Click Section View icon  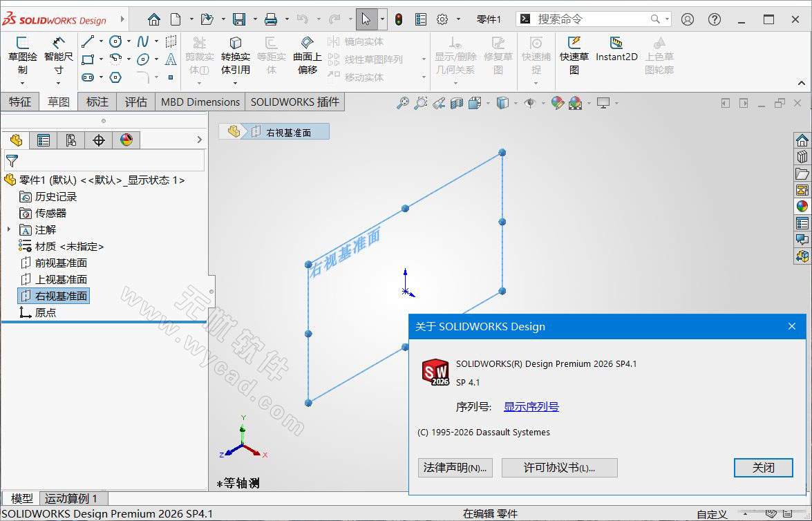457,103
